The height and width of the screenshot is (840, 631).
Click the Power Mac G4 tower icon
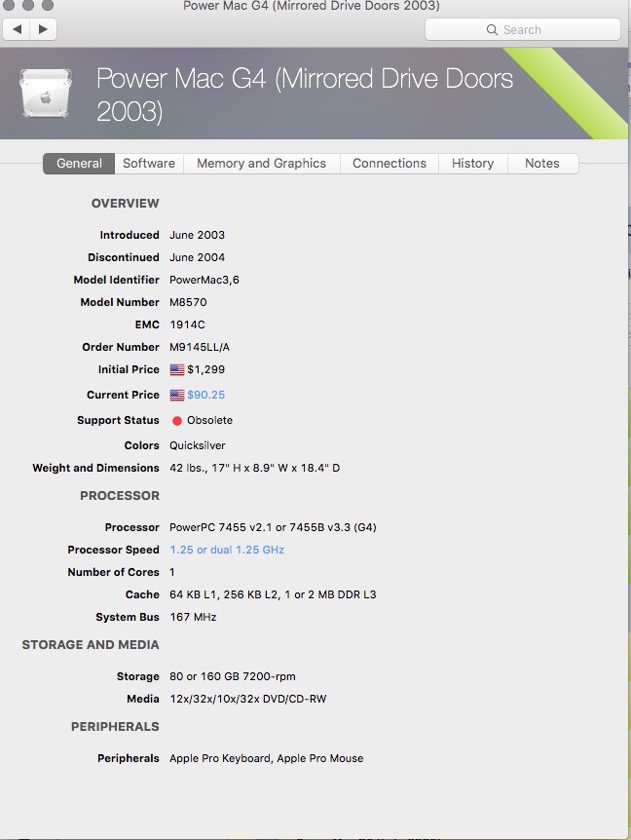[x=46, y=94]
